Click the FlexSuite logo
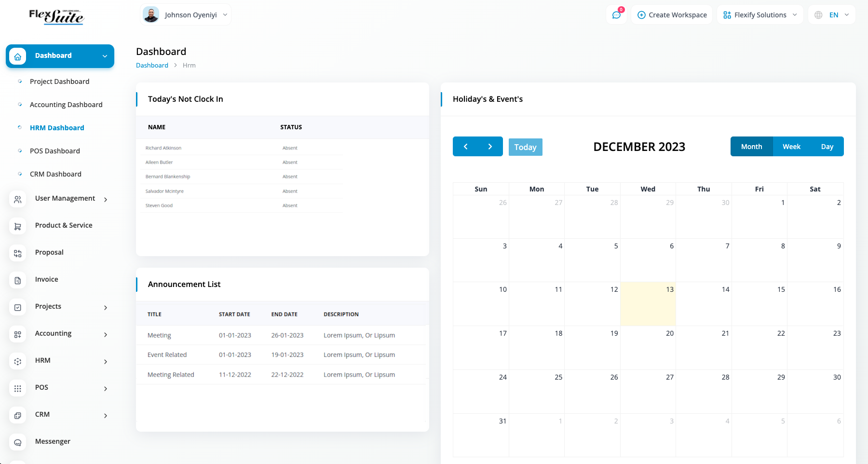The height and width of the screenshot is (464, 868). tap(56, 16)
